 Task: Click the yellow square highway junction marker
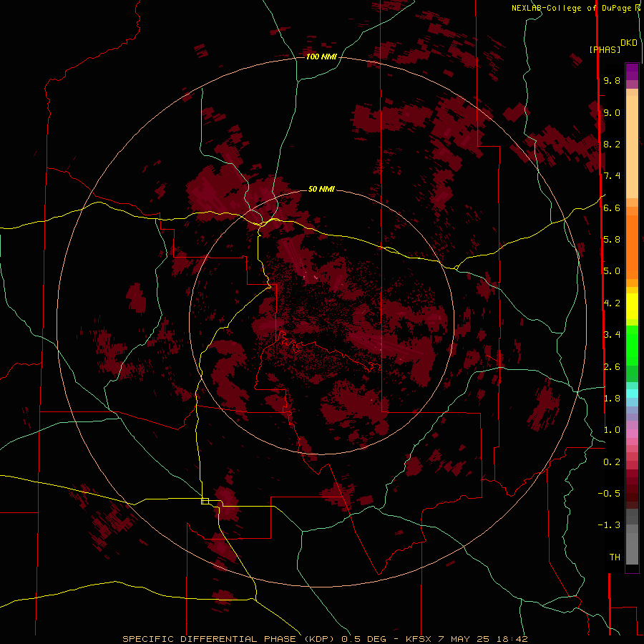[x=205, y=501]
